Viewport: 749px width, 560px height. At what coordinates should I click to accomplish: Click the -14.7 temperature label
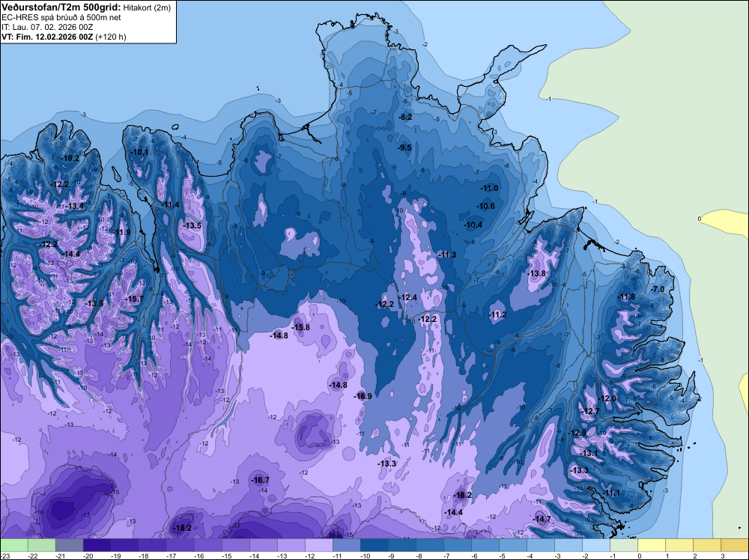pyautogui.click(x=542, y=519)
